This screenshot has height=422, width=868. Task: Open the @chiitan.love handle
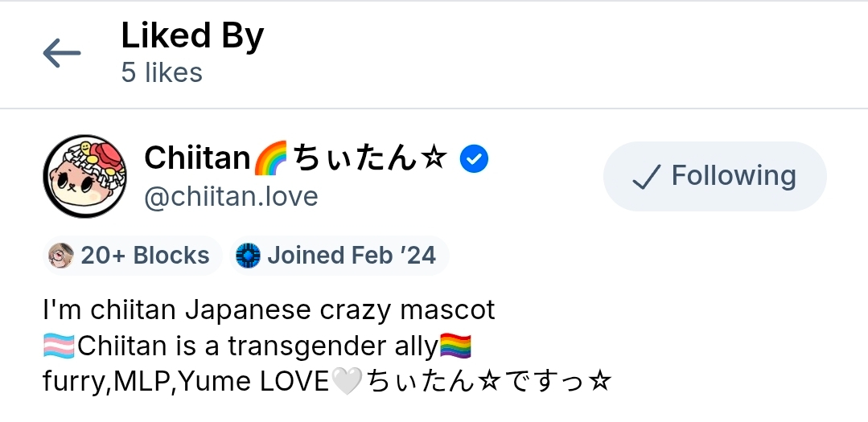231,197
